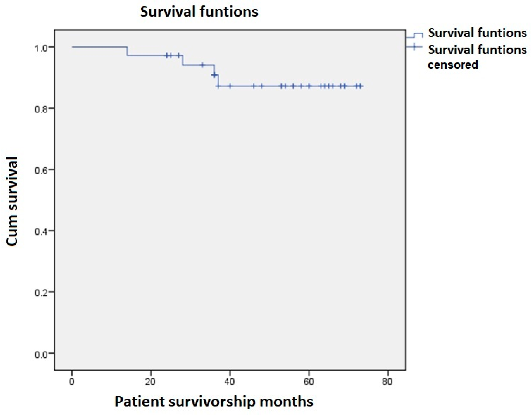Click the censored mark at 48 months

coord(262,86)
